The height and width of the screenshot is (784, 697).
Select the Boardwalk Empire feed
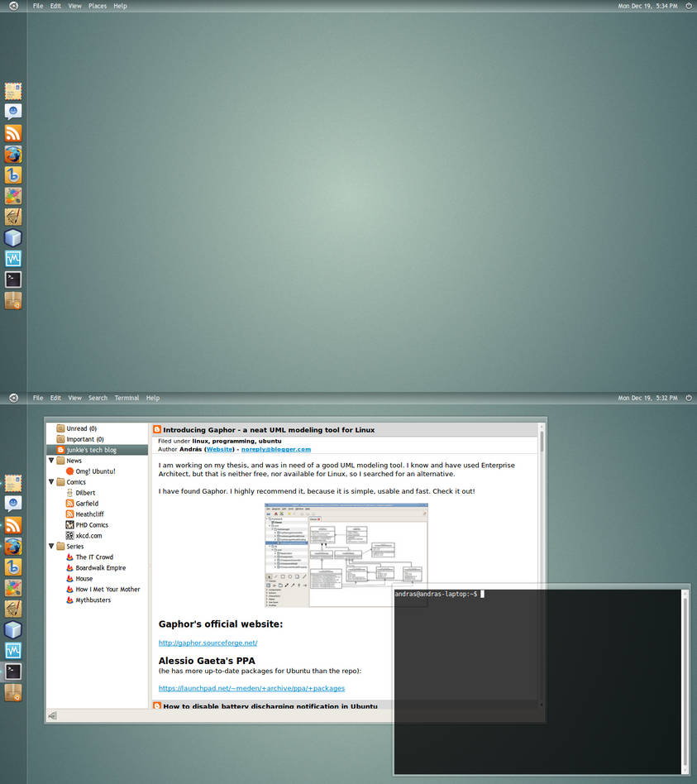(x=101, y=567)
